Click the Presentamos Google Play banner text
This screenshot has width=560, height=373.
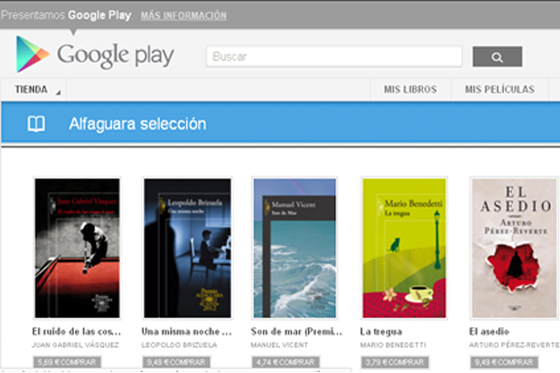(x=66, y=15)
